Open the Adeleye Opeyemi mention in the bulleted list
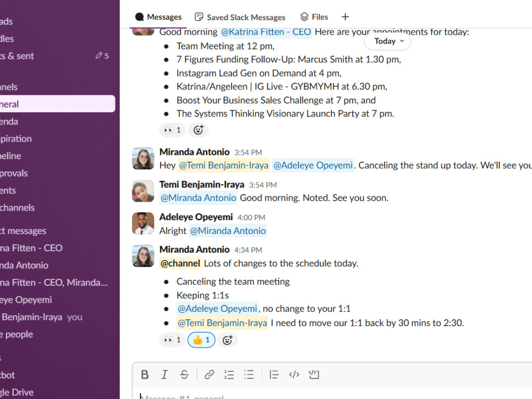The image size is (532, 399). pos(217,309)
